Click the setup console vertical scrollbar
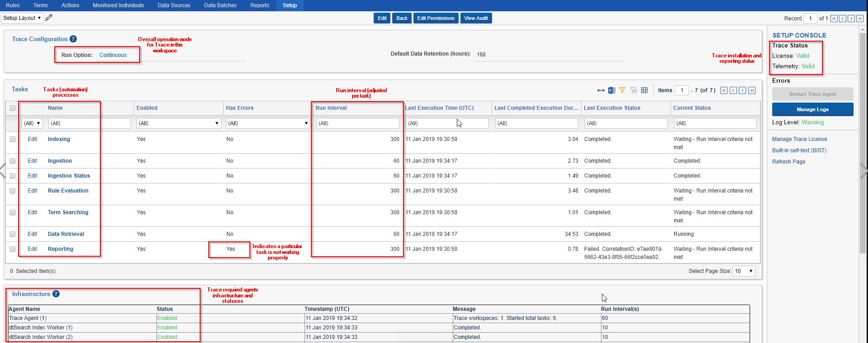 tap(863, 143)
